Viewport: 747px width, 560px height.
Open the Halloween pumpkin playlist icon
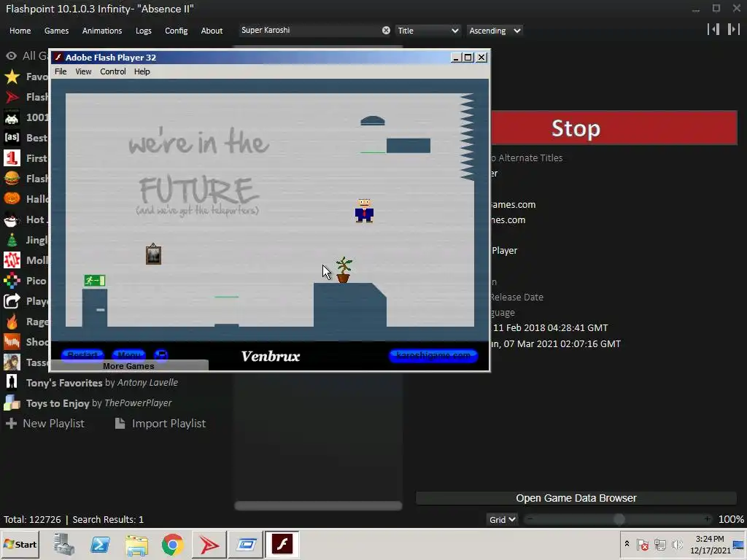click(x=12, y=198)
